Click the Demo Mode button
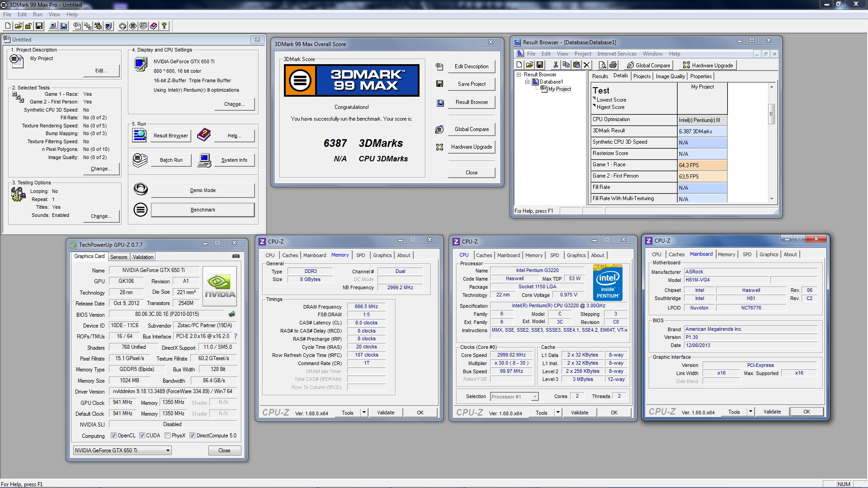Image resolution: width=868 pixels, height=488 pixels. pos(203,190)
